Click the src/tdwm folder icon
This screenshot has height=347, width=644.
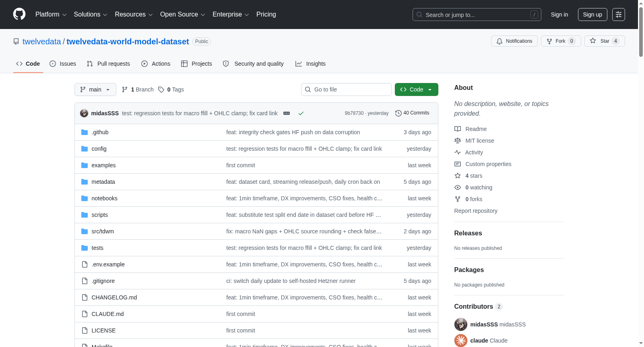click(x=85, y=231)
